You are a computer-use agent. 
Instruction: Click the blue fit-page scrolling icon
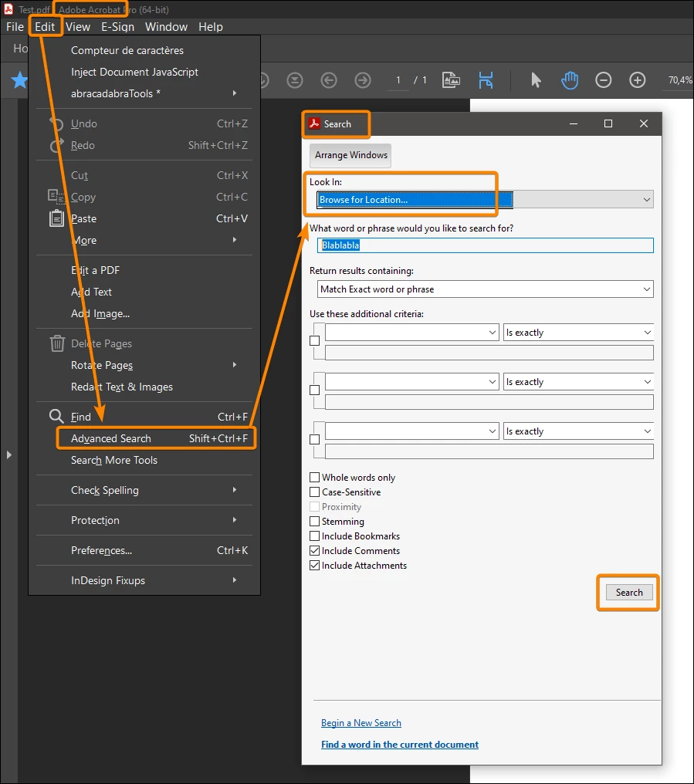(x=486, y=80)
